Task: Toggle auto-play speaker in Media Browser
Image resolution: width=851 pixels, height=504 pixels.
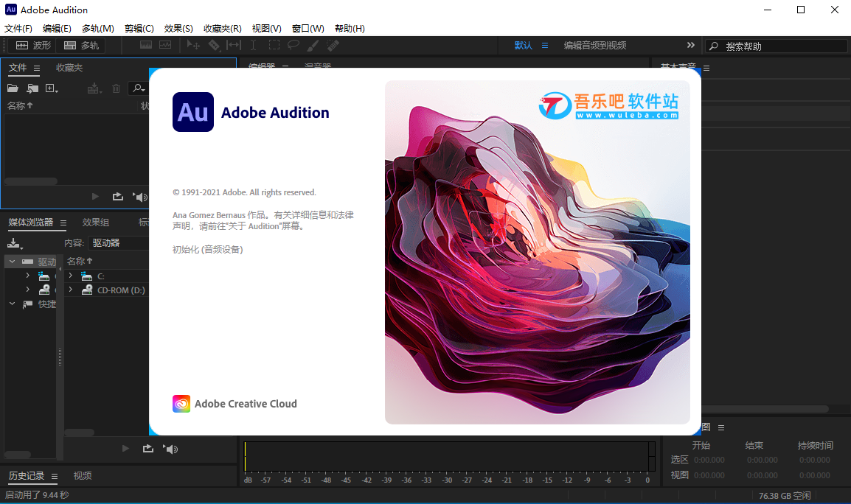Action: (x=170, y=449)
